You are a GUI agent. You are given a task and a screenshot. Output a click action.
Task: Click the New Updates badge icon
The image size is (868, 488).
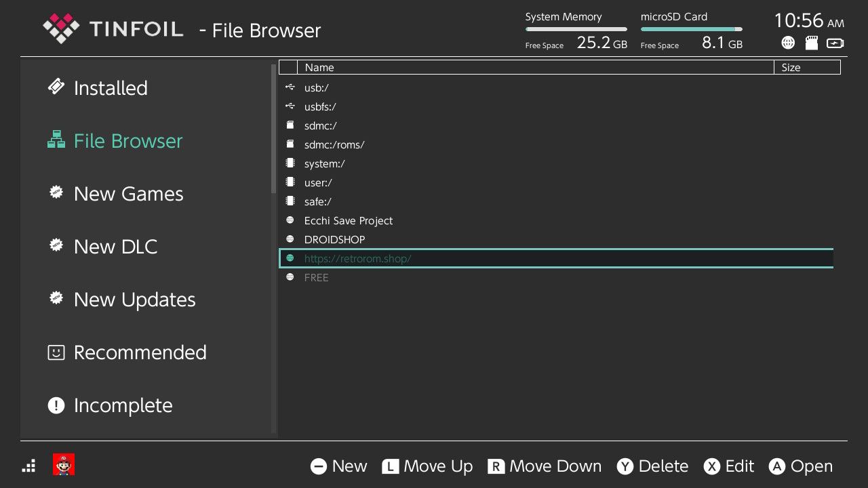pos(56,298)
